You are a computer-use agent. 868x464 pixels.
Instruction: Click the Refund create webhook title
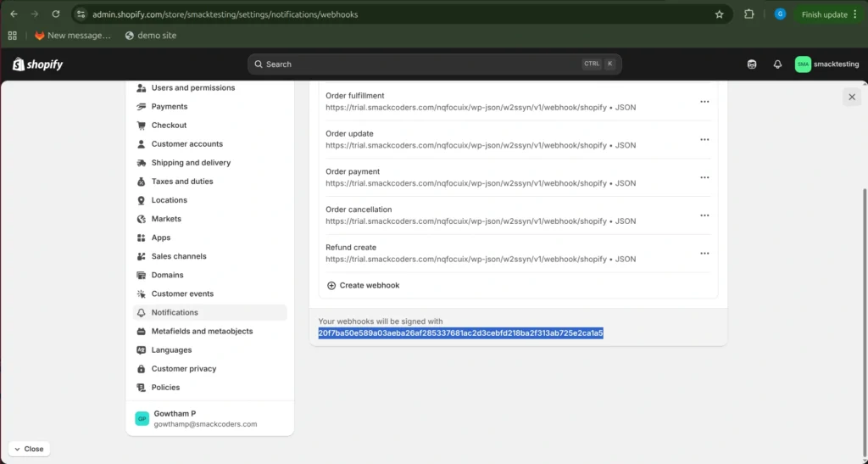click(x=351, y=248)
